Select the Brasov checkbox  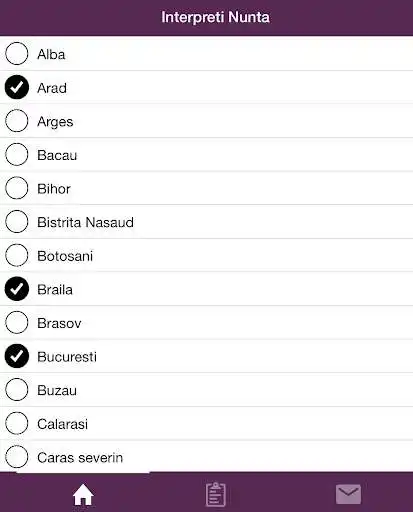tap(17, 322)
